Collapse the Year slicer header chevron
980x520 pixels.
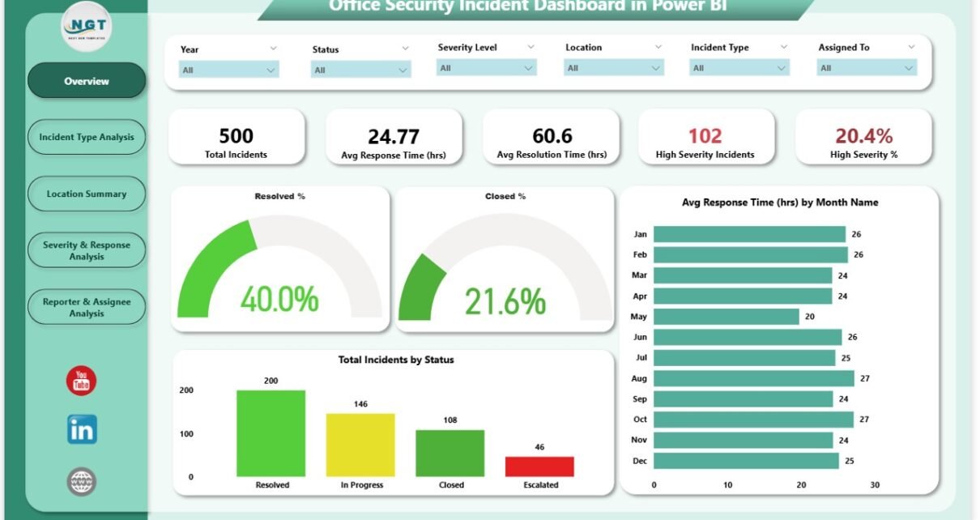point(273,49)
